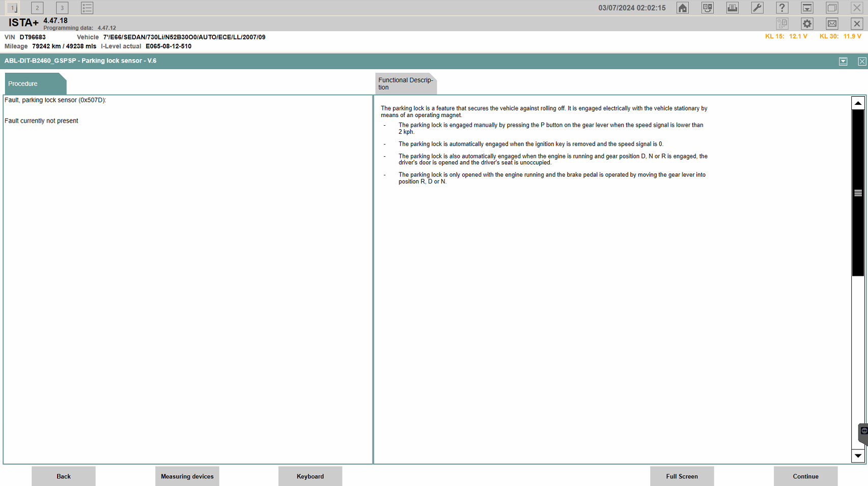
Task: Switch to Full Screen
Action: pyautogui.click(x=682, y=476)
